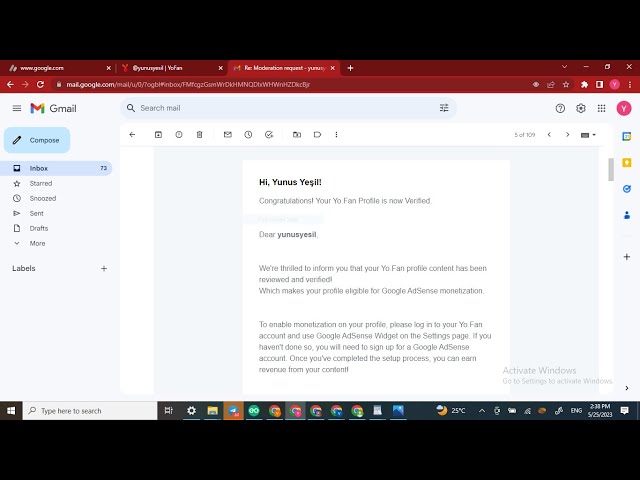Open the Inbox folder
The width and height of the screenshot is (640, 480).
click(56, 168)
